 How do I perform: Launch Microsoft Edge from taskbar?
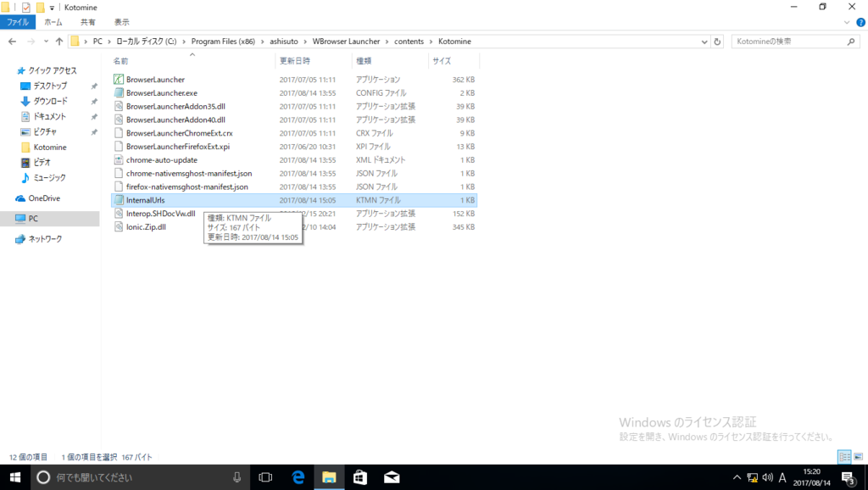point(298,477)
